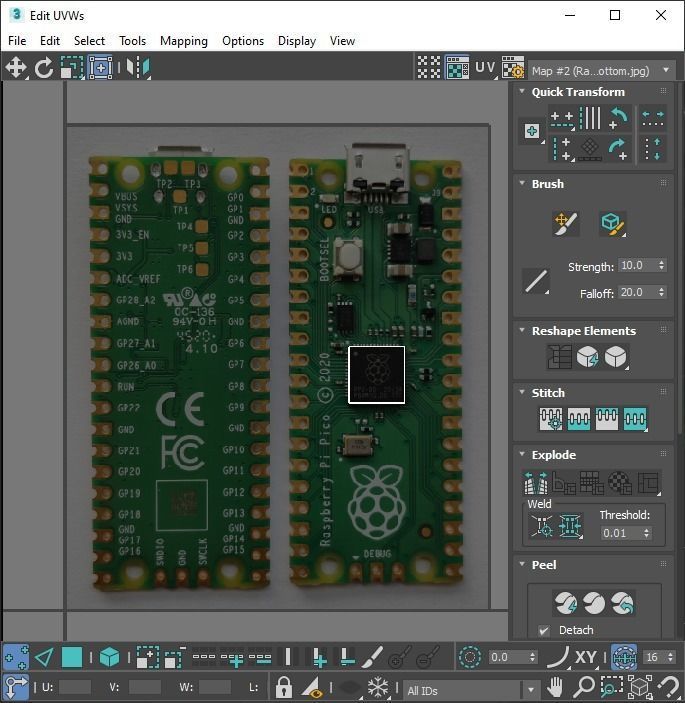The image size is (685, 703).
Task: Click Target Weld icon
Action: [542, 526]
